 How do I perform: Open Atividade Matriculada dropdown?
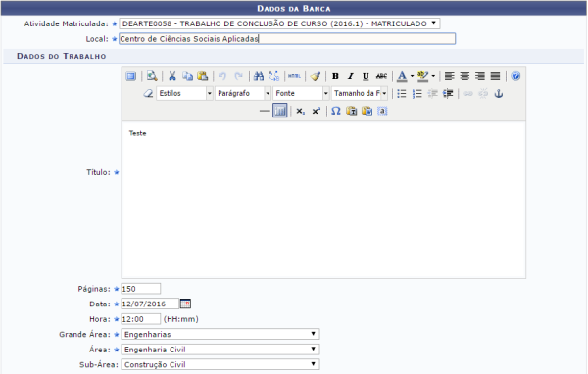(279, 23)
